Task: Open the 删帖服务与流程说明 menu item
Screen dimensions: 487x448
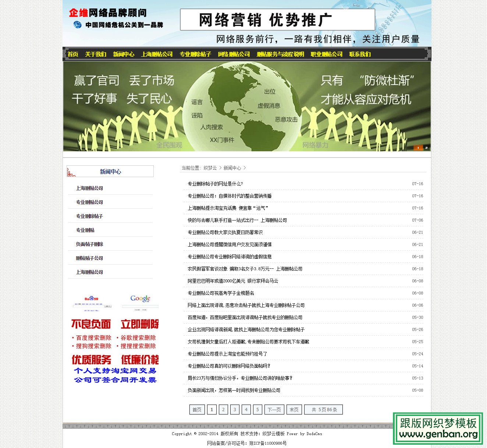Action: point(280,54)
